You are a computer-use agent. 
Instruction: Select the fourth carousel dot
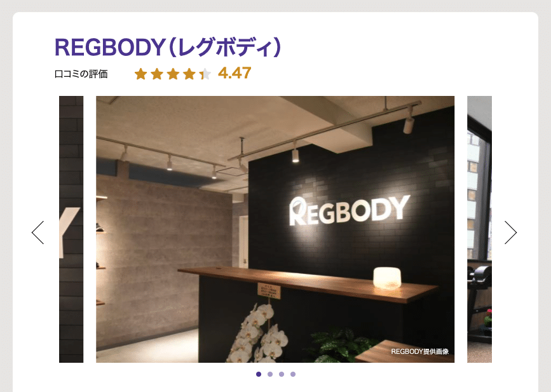click(293, 374)
